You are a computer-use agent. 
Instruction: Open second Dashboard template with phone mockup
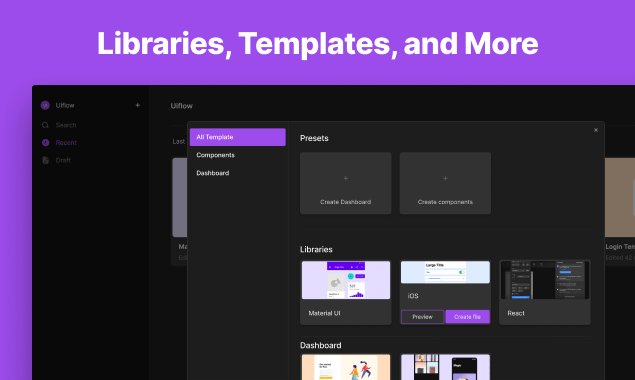click(x=445, y=367)
